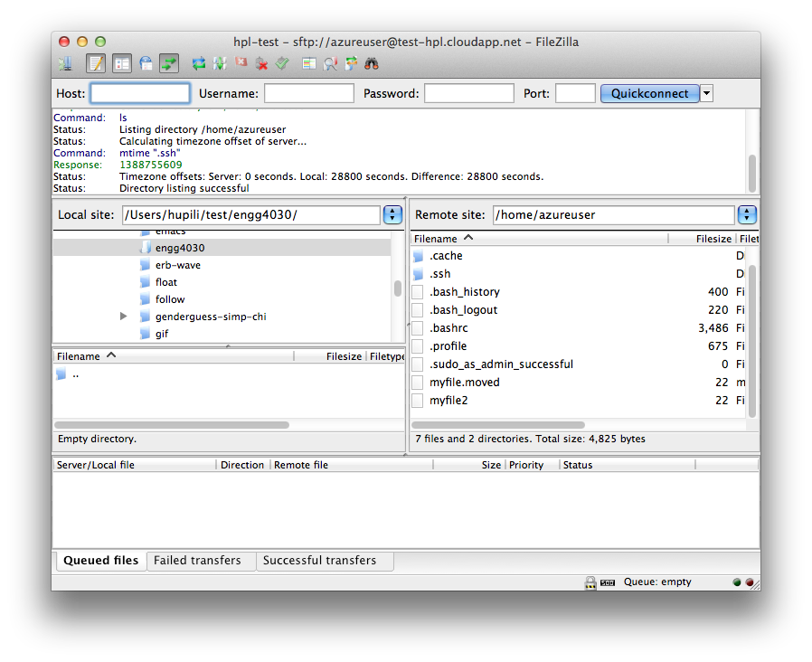This screenshot has width=812, height=662.
Task: Click green activity indicator light
Action: click(737, 582)
